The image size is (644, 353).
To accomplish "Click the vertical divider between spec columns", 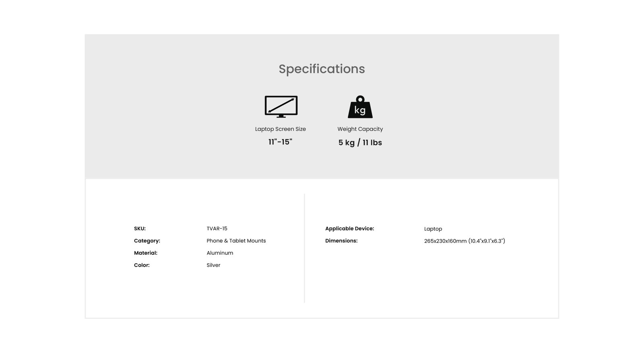I will 304,248.
